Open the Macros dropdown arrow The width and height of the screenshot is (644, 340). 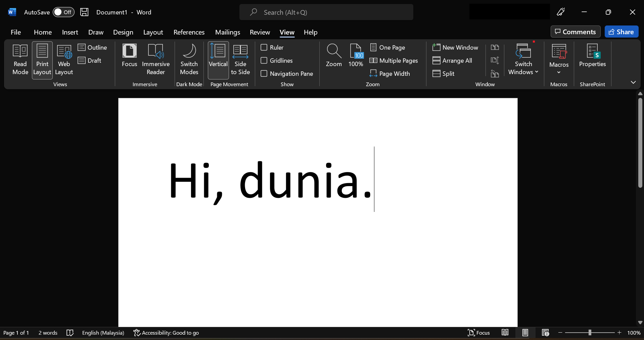click(x=559, y=72)
